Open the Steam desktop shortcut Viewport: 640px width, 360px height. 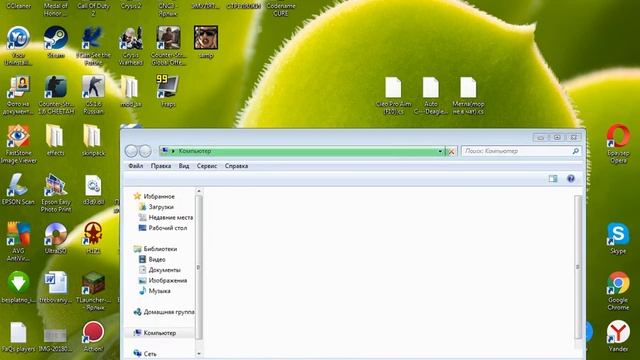pyautogui.click(x=56, y=42)
